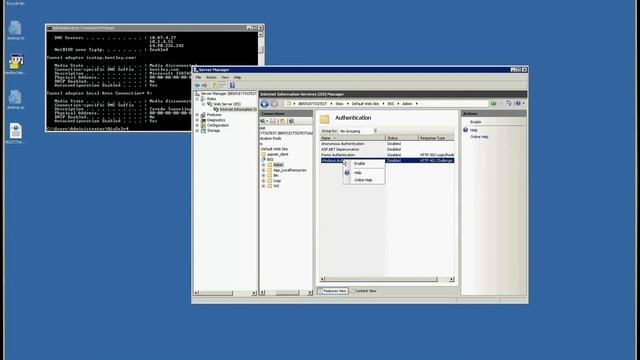Select the desktop shortcut with the yellow figure icon
Screen dimensions: 640x360
(16, 62)
